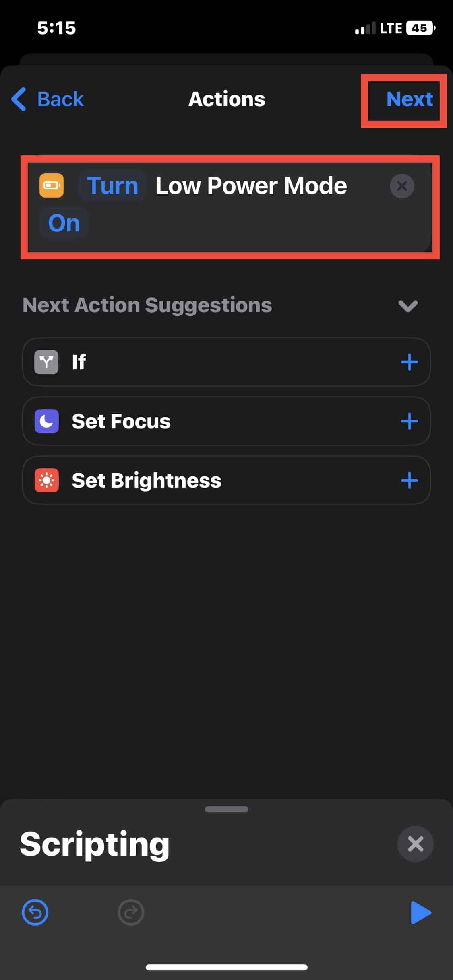Add the Set Brightness action with plus
Viewport: 453px width, 980px height.
tap(409, 480)
